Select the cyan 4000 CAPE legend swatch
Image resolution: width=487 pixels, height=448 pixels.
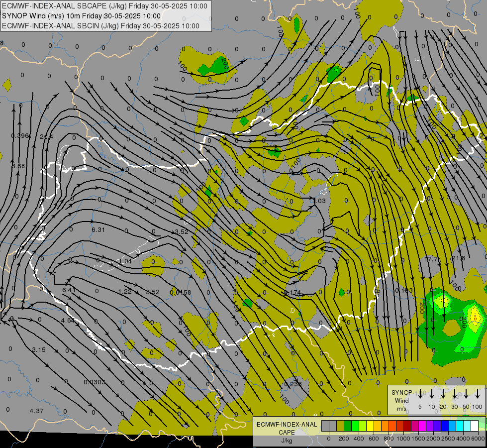point(459,426)
